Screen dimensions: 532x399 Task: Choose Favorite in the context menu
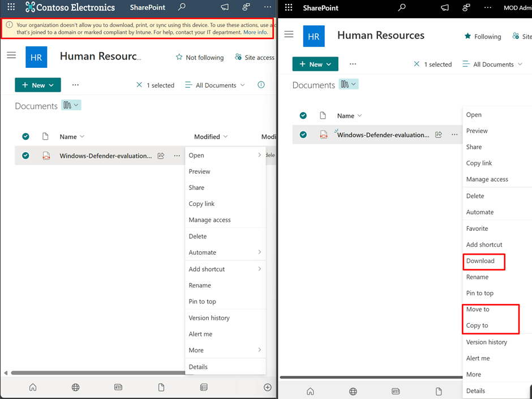coord(477,229)
